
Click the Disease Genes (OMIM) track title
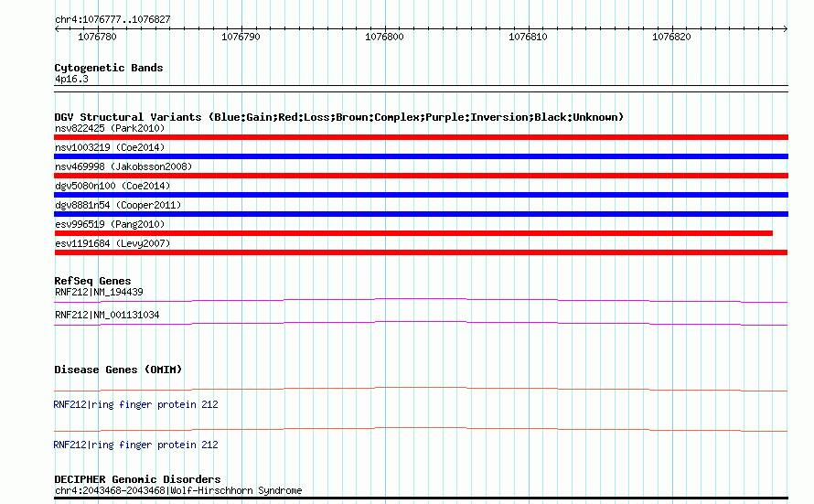(x=118, y=370)
